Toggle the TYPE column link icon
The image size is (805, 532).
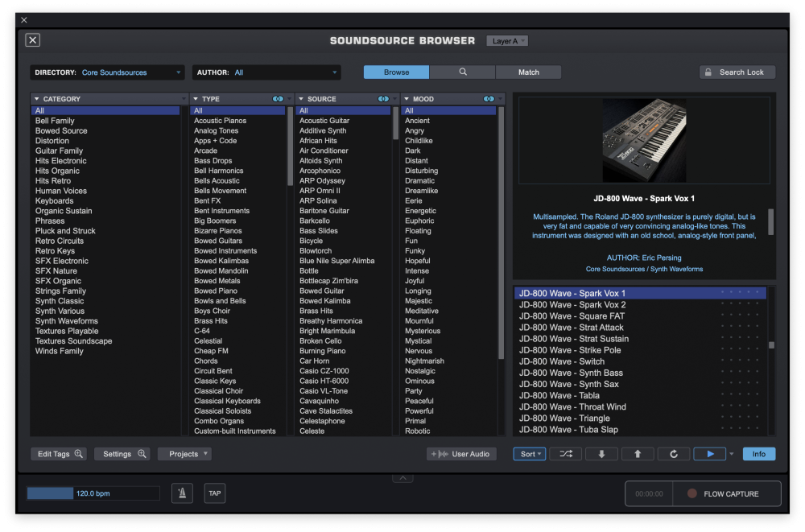click(x=278, y=99)
